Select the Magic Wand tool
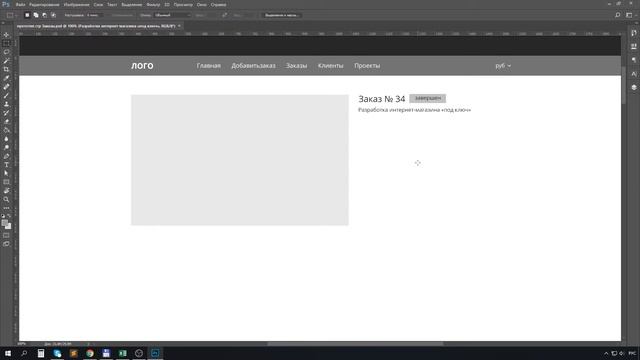640x360 pixels. 6,61
